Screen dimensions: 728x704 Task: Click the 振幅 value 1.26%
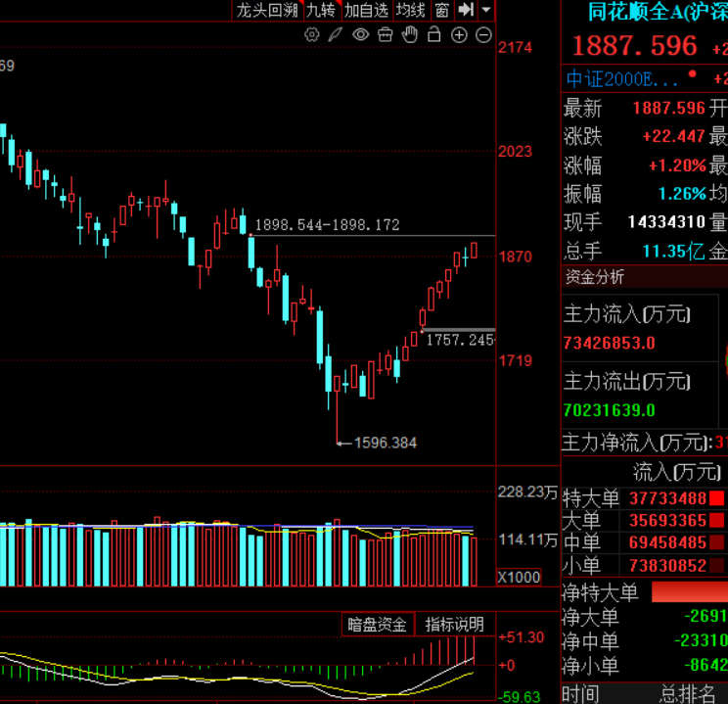[x=682, y=194]
